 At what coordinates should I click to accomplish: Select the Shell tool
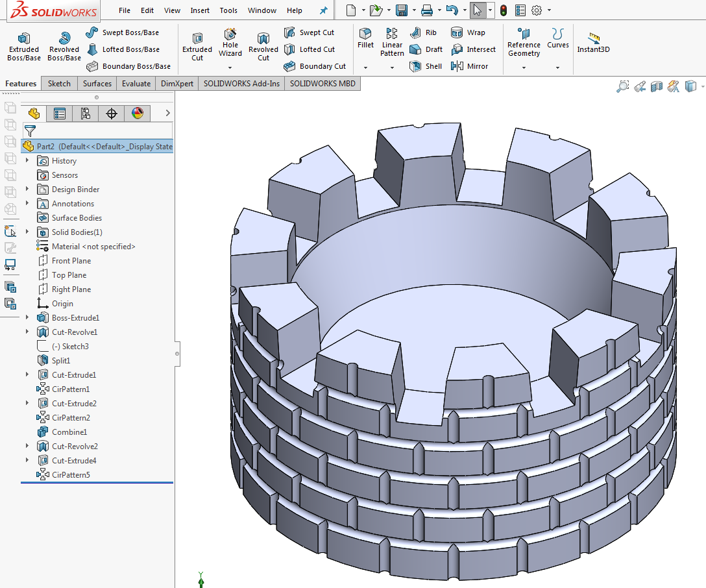click(x=426, y=66)
